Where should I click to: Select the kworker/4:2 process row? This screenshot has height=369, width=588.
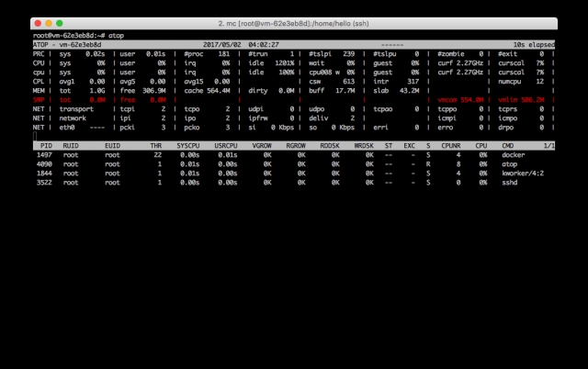294,173
